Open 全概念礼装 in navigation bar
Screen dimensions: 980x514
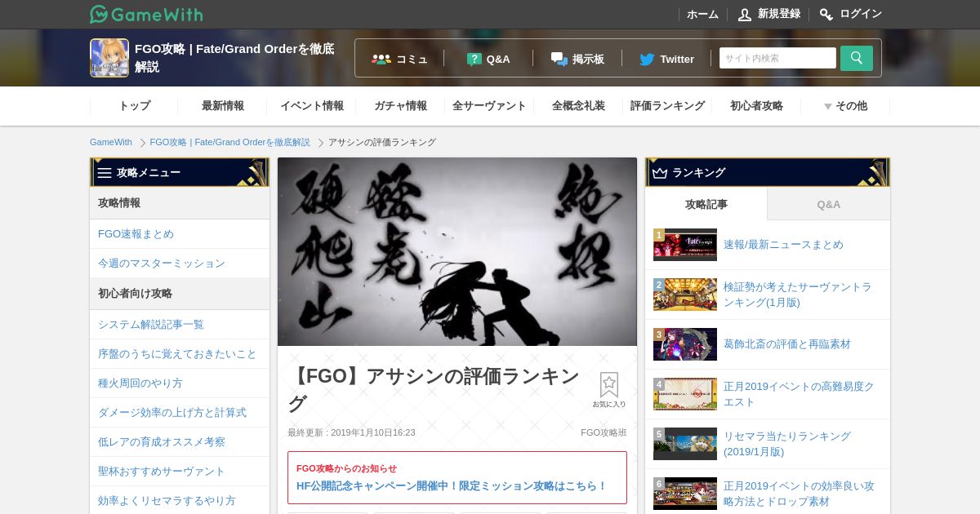pyautogui.click(x=579, y=106)
